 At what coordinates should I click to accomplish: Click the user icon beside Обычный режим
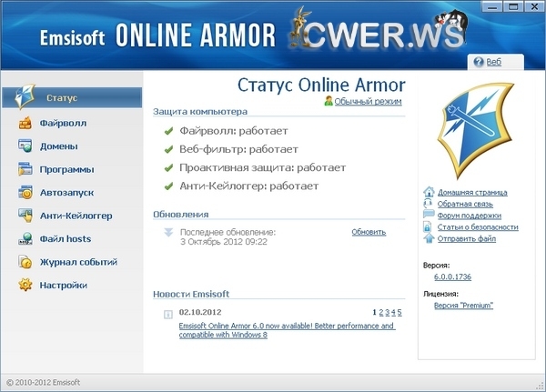click(329, 101)
